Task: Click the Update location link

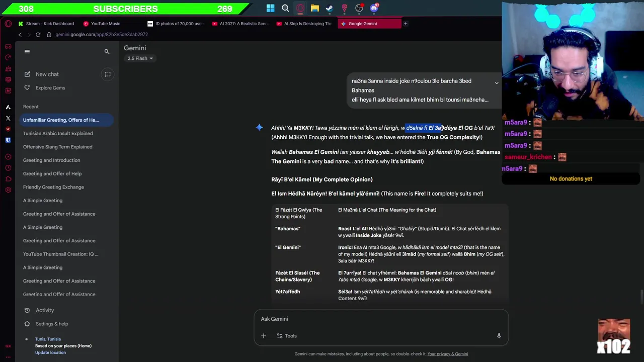Action: (50, 352)
